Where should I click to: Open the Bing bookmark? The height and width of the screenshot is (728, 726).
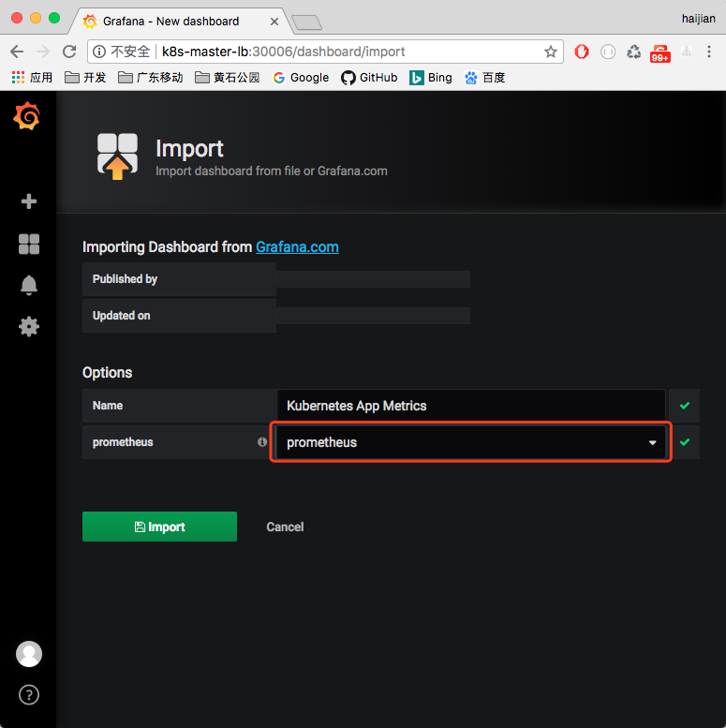pos(431,78)
